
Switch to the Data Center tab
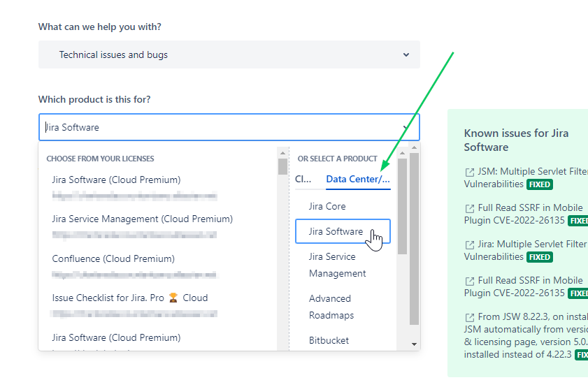[x=358, y=179]
